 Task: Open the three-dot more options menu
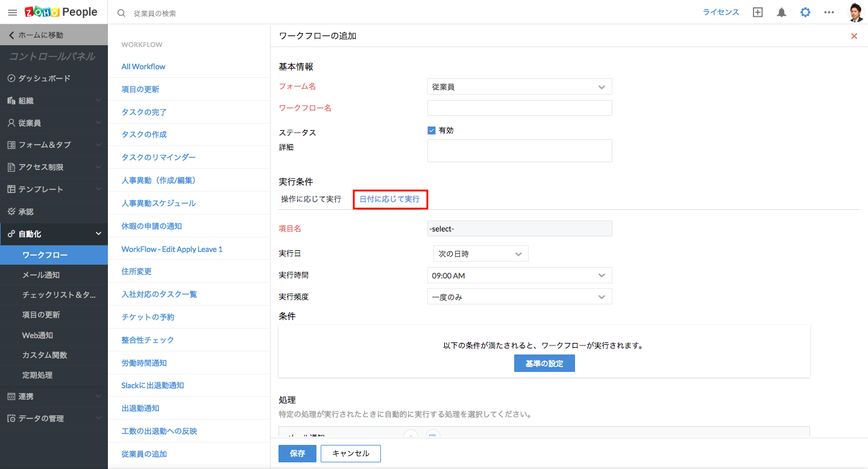(x=829, y=13)
